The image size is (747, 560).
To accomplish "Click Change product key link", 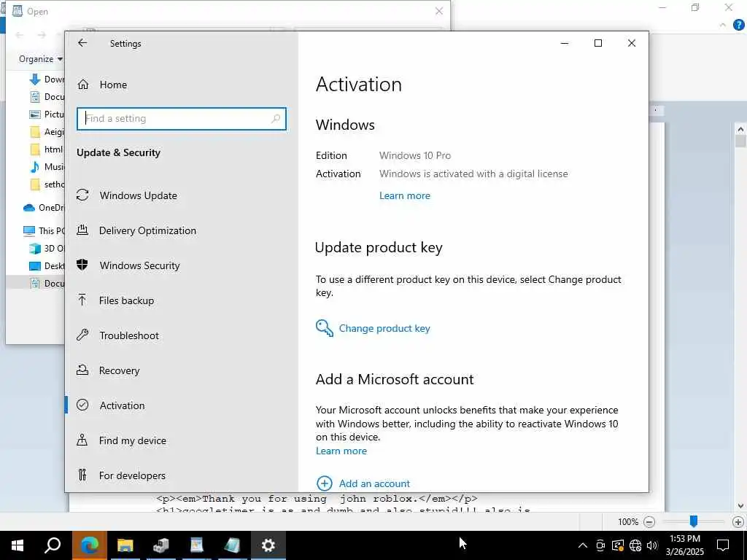I will pyautogui.click(x=384, y=329).
